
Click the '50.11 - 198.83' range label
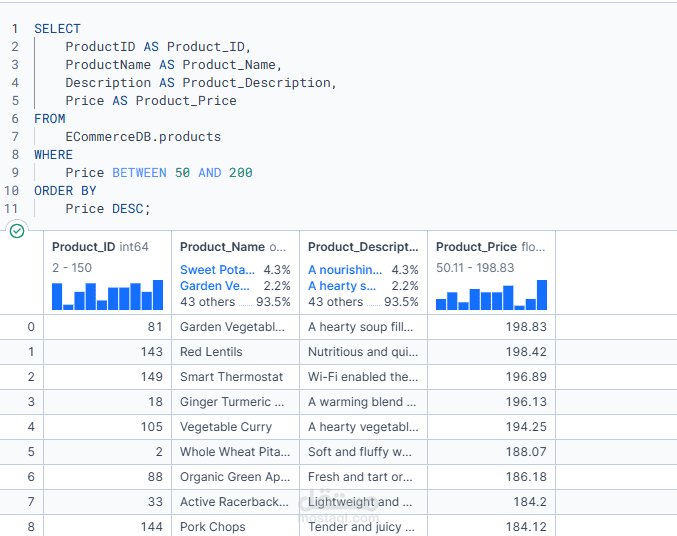tap(475, 268)
